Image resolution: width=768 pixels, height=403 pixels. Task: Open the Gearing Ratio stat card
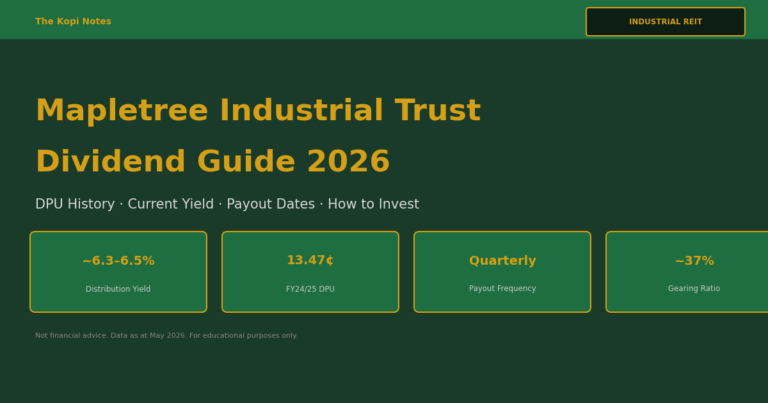(x=687, y=272)
